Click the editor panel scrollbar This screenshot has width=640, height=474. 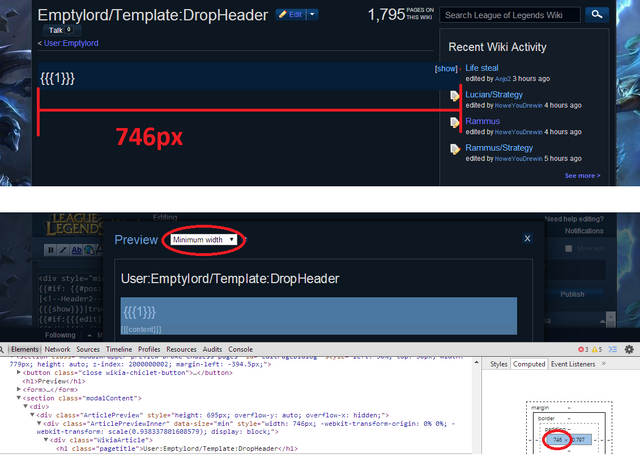[x=611, y=319]
